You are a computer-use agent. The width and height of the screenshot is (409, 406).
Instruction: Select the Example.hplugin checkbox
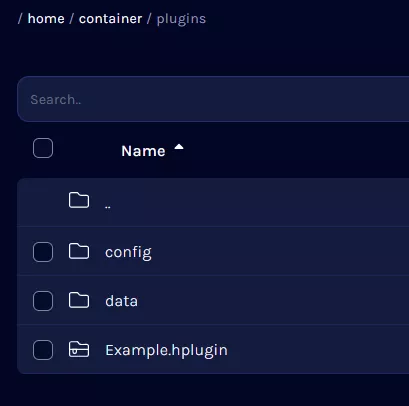coord(43,350)
